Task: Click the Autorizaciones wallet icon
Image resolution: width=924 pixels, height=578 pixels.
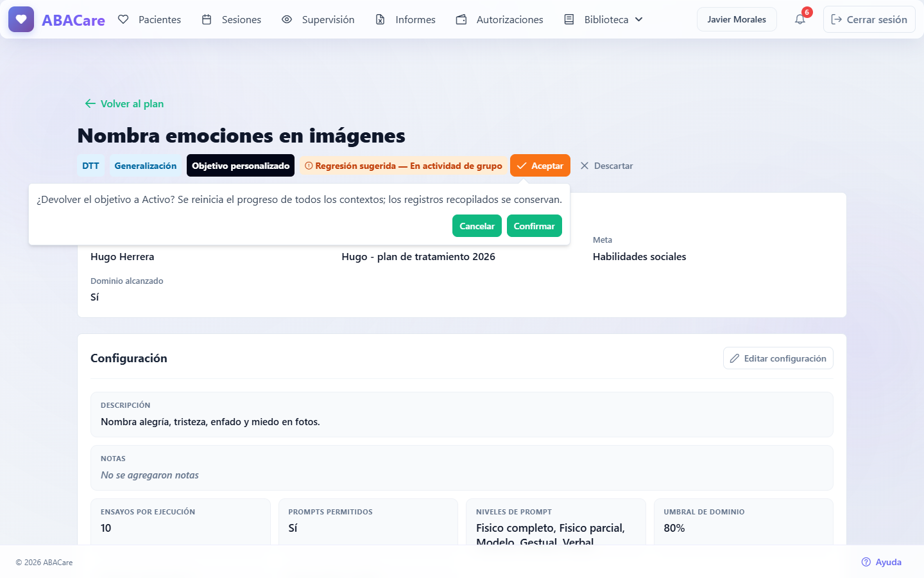Action: point(461,19)
